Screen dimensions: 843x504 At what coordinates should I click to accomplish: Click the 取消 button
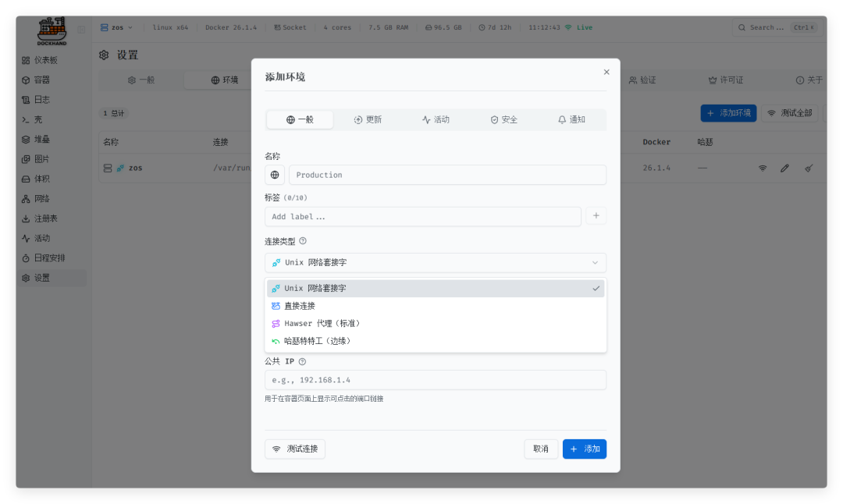tap(541, 449)
